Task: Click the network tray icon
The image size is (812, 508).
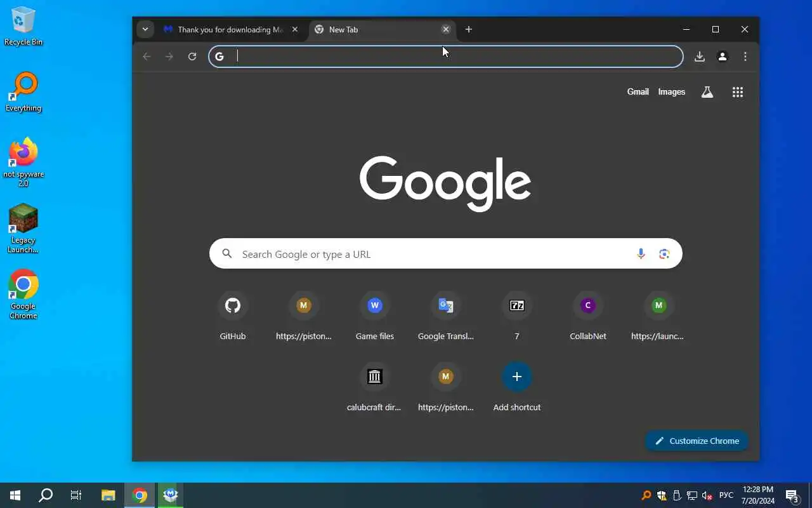Action: coord(692,495)
